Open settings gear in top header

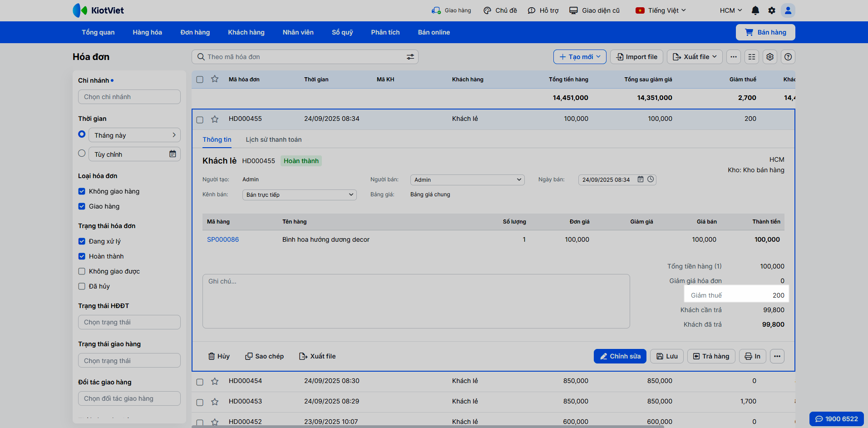[x=772, y=10]
